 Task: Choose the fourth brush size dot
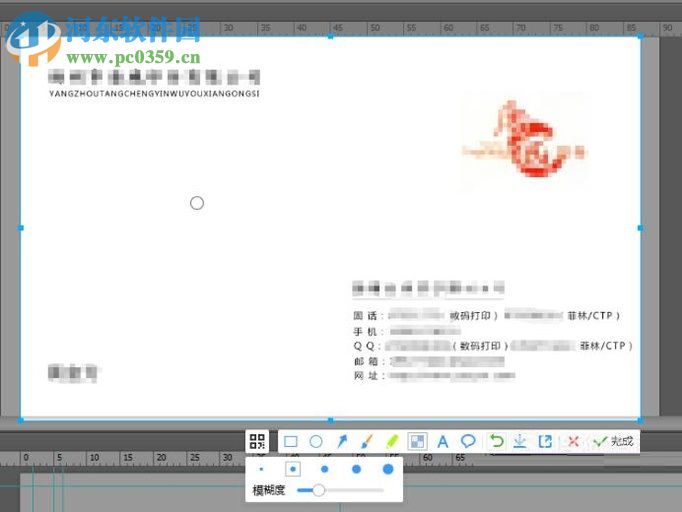pos(356,469)
